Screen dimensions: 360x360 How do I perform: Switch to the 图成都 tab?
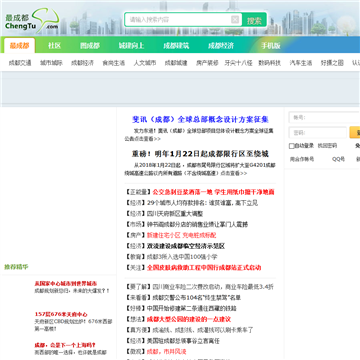(x=90, y=45)
